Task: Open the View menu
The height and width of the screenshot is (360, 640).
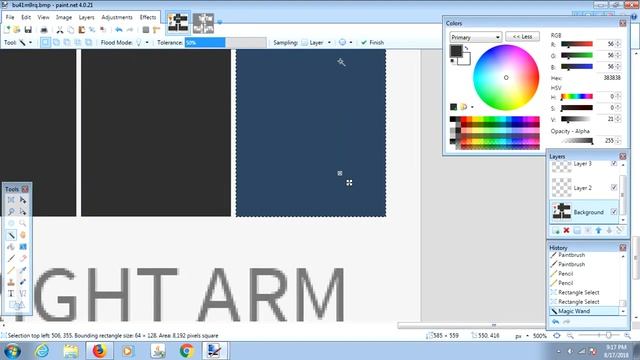Action: point(43,17)
